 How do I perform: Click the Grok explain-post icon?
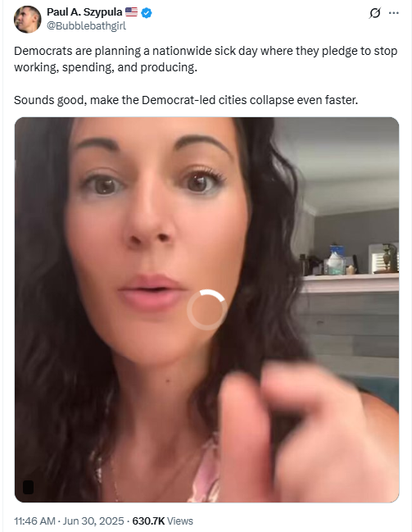[x=374, y=13]
